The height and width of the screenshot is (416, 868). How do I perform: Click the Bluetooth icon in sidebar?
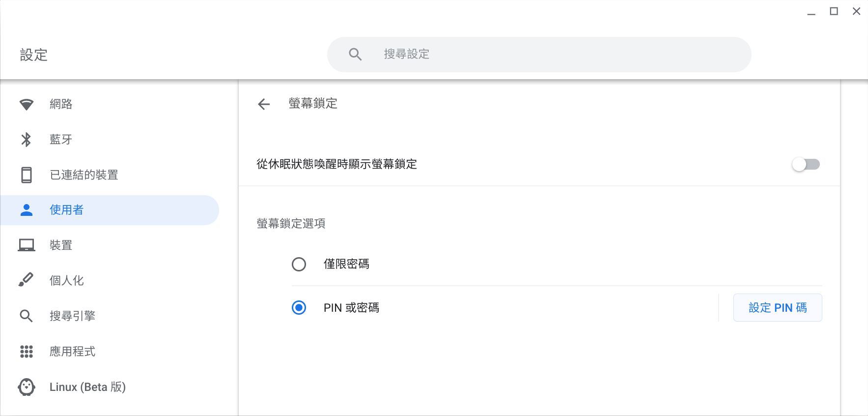(27, 140)
